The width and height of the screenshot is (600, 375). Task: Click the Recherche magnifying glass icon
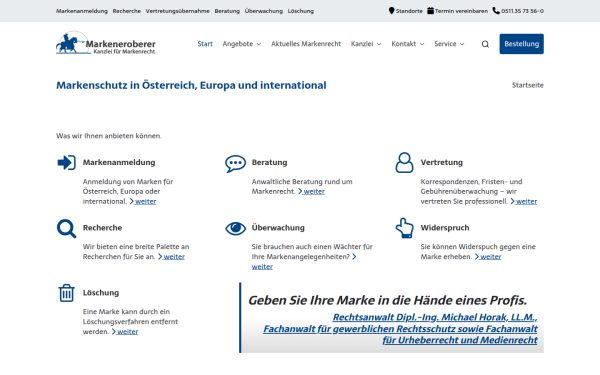[x=67, y=228]
